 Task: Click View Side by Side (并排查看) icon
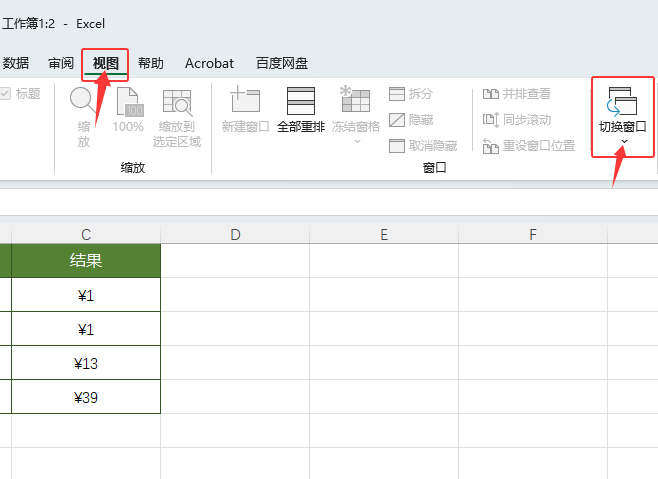491,94
